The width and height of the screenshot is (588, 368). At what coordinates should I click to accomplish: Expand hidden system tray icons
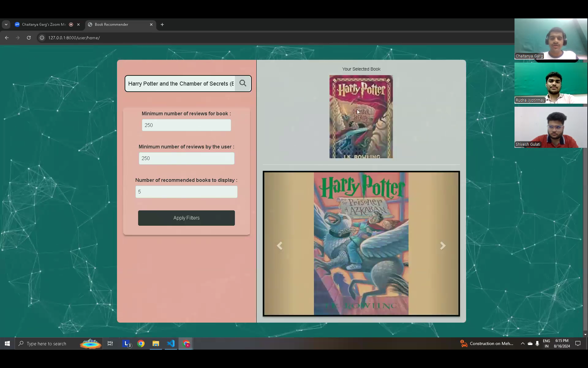click(x=522, y=343)
